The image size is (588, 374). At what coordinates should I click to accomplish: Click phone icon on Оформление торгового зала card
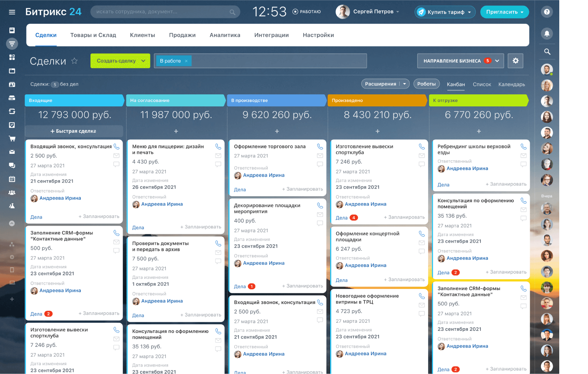tap(320, 146)
